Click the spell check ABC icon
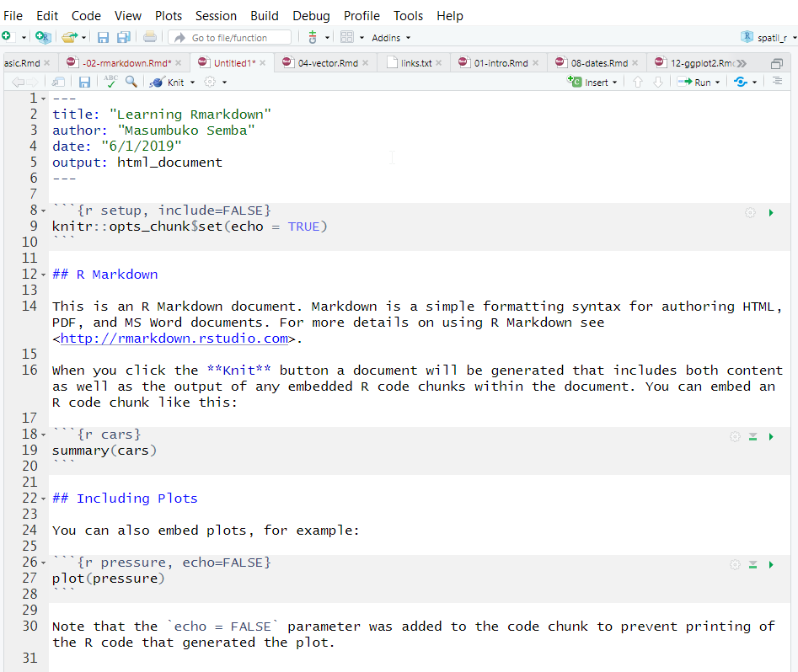This screenshot has width=798, height=672. [110, 82]
